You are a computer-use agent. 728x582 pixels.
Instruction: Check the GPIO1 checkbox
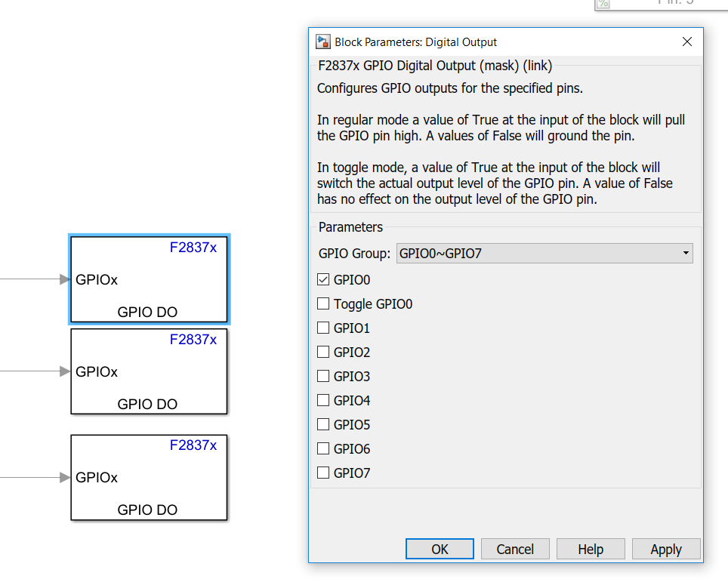[x=323, y=328]
